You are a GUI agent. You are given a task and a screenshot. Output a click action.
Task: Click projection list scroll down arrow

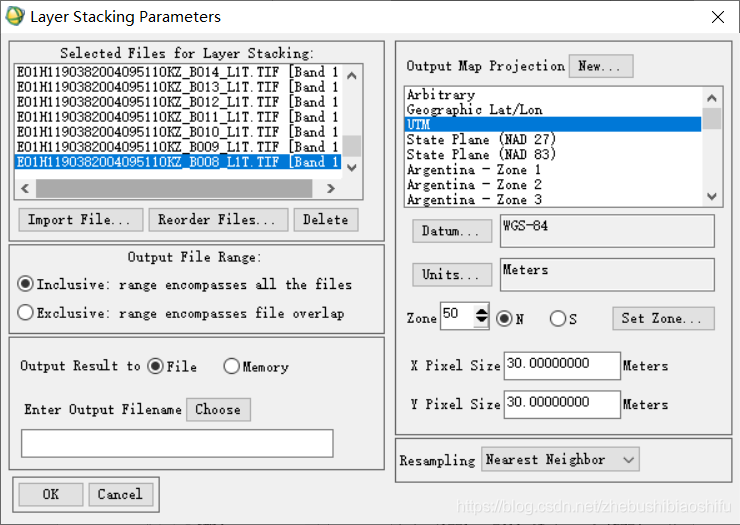pyautogui.click(x=712, y=196)
